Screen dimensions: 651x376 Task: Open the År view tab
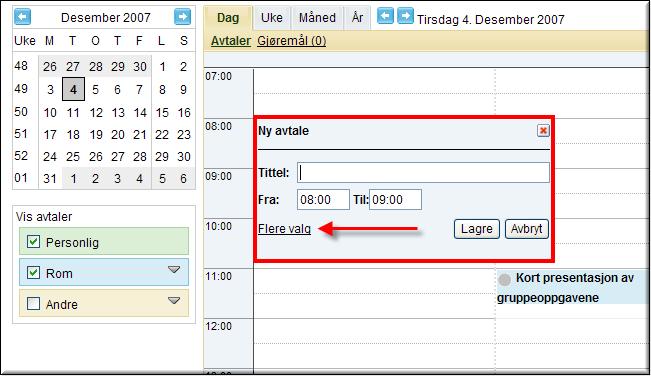[357, 18]
